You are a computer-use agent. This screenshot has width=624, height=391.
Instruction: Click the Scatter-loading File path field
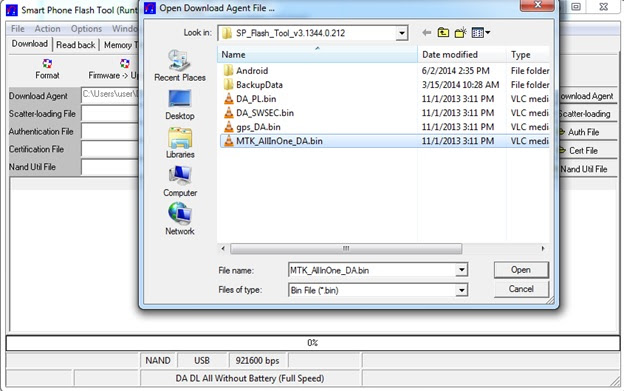click(x=110, y=113)
